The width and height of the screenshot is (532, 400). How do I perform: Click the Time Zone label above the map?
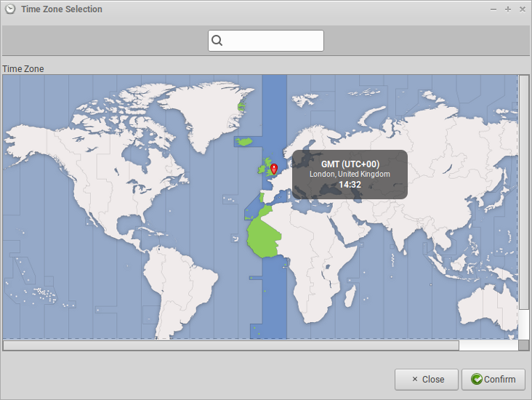tap(23, 69)
